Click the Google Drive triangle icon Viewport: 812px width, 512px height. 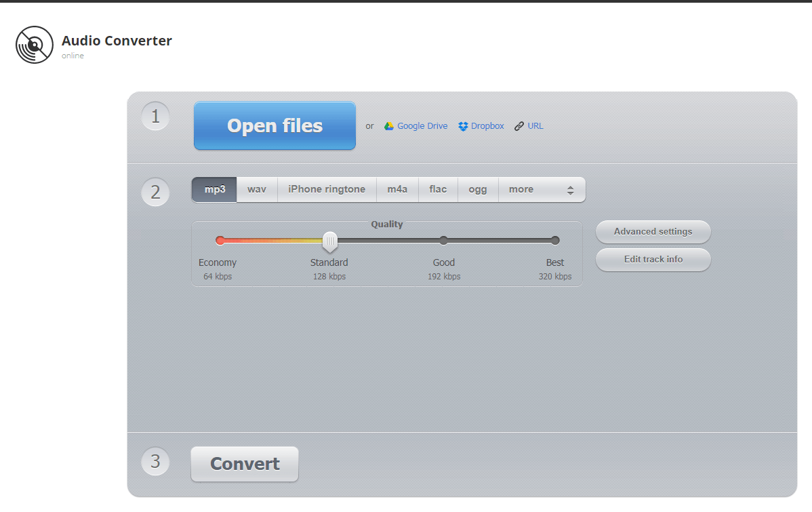tap(389, 126)
